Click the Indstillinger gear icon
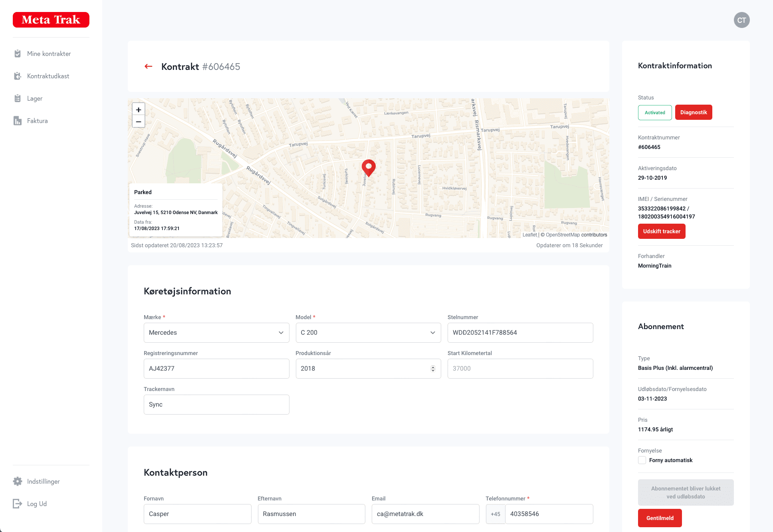This screenshot has width=773, height=532. [x=18, y=481]
